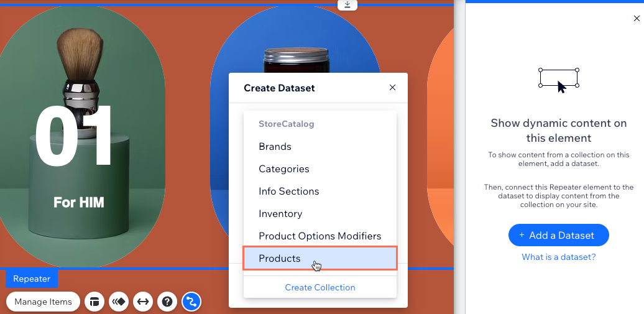Select Product Options Modifiers collection
This screenshot has height=314, width=644.
click(x=320, y=236)
